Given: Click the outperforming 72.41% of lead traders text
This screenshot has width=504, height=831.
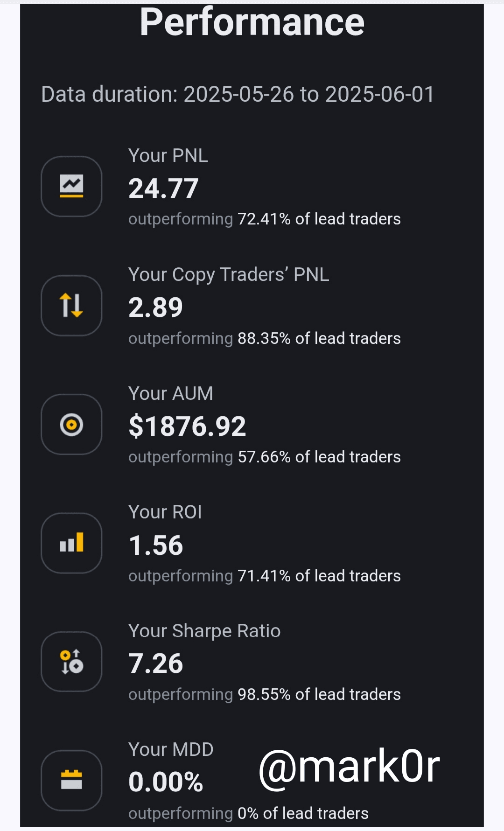Looking at the screenshot, I should click(x=264, y=219).
